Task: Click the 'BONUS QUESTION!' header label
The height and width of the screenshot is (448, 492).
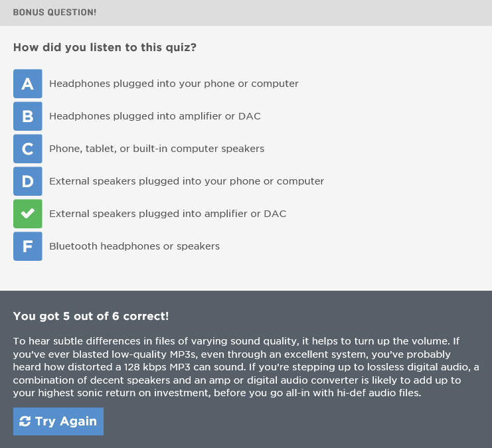Action: 54,13
